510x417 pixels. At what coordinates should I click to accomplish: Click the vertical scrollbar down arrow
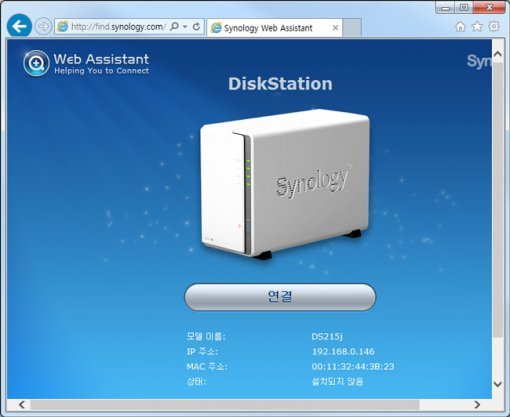[x=498, y=384]
